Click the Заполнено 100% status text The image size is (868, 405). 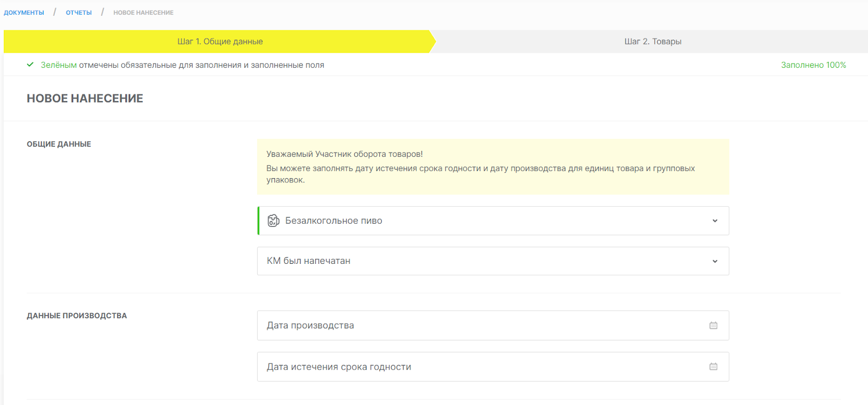[813, 65]
